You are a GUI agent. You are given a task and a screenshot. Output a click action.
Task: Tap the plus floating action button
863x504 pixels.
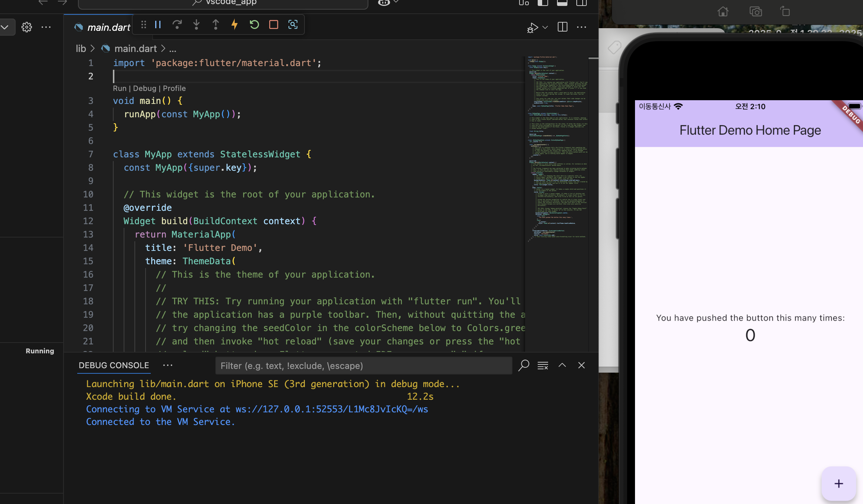[838, 484]
